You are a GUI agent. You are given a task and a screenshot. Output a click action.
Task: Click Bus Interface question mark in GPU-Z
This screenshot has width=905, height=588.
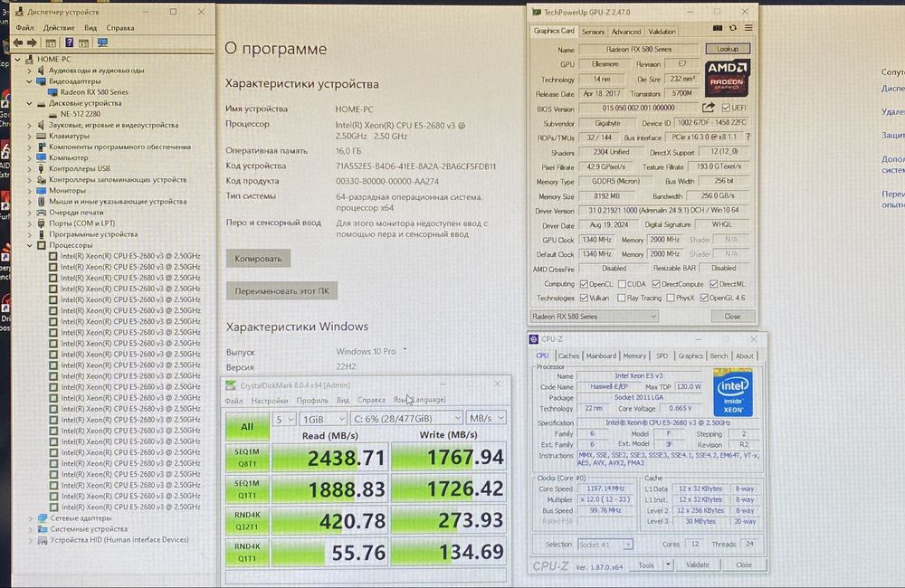[748, 138]
